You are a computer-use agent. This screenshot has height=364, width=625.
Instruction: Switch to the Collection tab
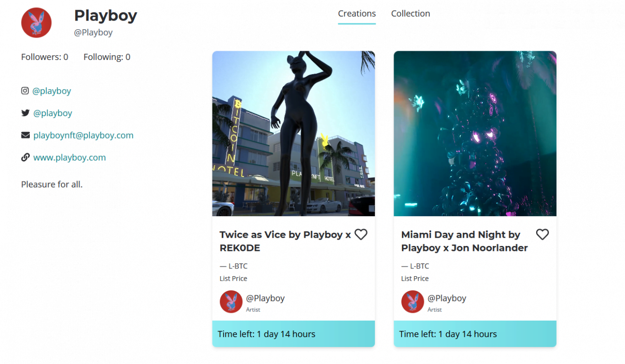click(411, 14)
